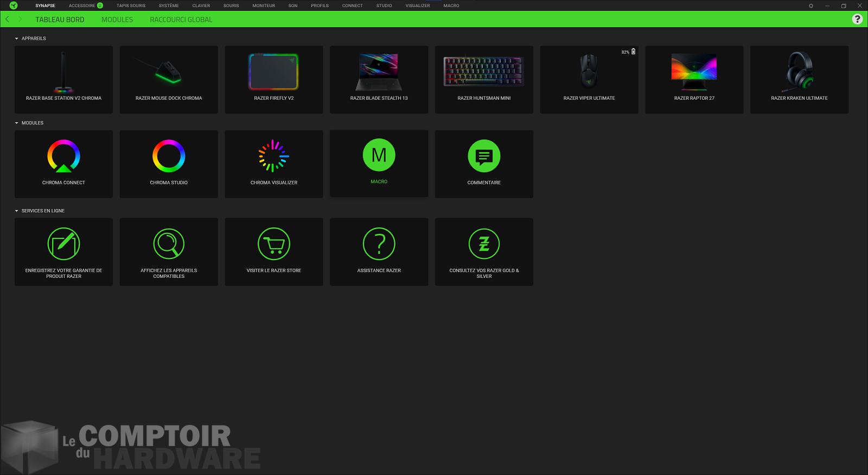Collapse the Services en ligne section
This screenshot has width=868, height=475.
pyautogui.click(x=17, y=211)
